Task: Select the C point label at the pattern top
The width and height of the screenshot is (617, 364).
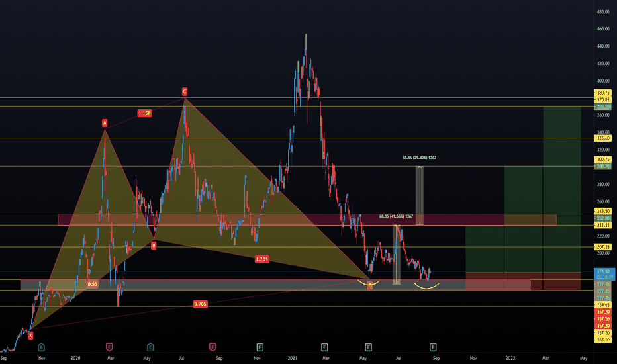Action: [x=185, y=92]
